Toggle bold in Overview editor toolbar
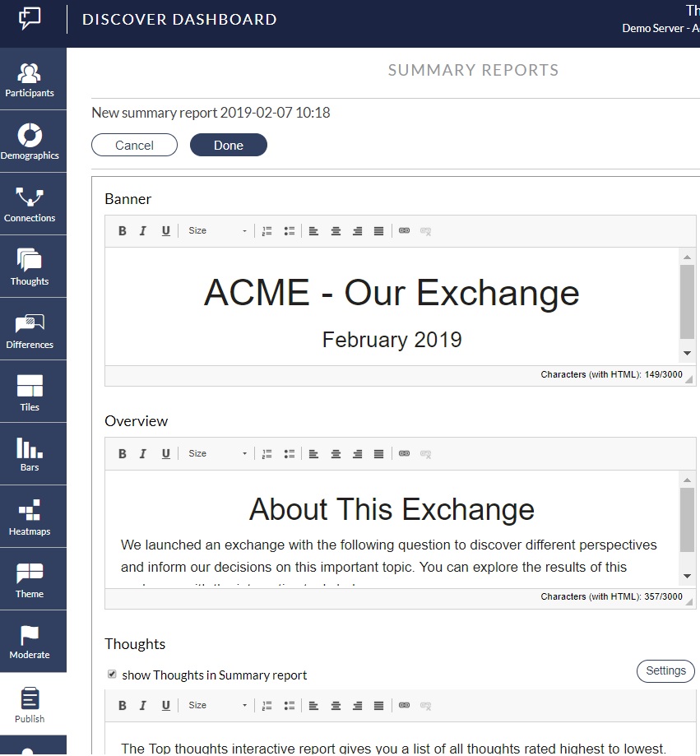 [123, 454]
